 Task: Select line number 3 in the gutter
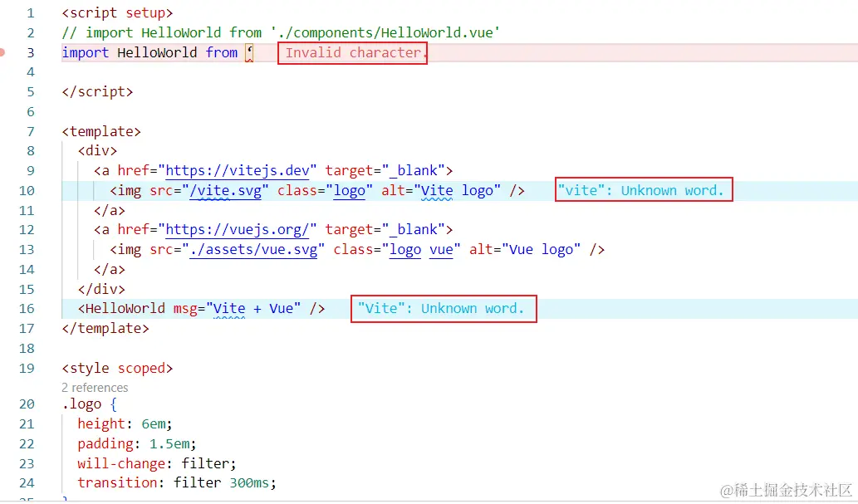click(30, 52)
